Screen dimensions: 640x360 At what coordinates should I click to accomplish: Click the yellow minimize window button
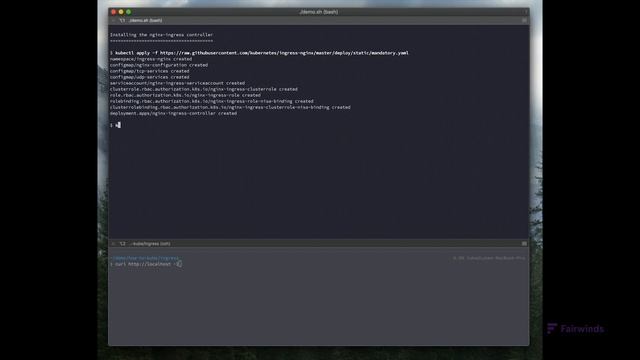tap(121, 12)
